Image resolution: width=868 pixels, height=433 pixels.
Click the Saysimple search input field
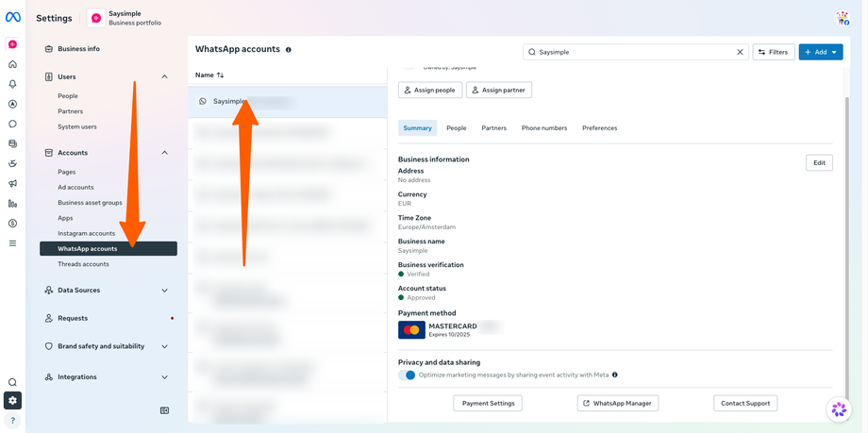click(636, 52)
